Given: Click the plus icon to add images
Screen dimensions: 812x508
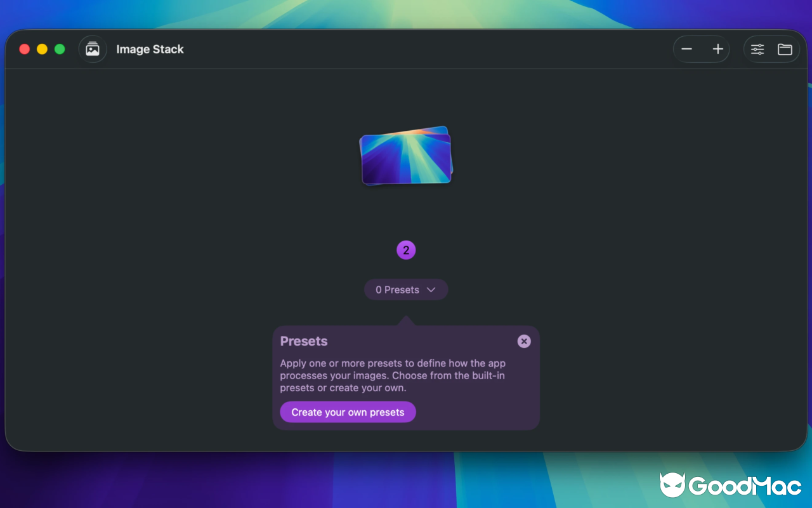Looking at the screenshot, I should (x=717, y=49).
